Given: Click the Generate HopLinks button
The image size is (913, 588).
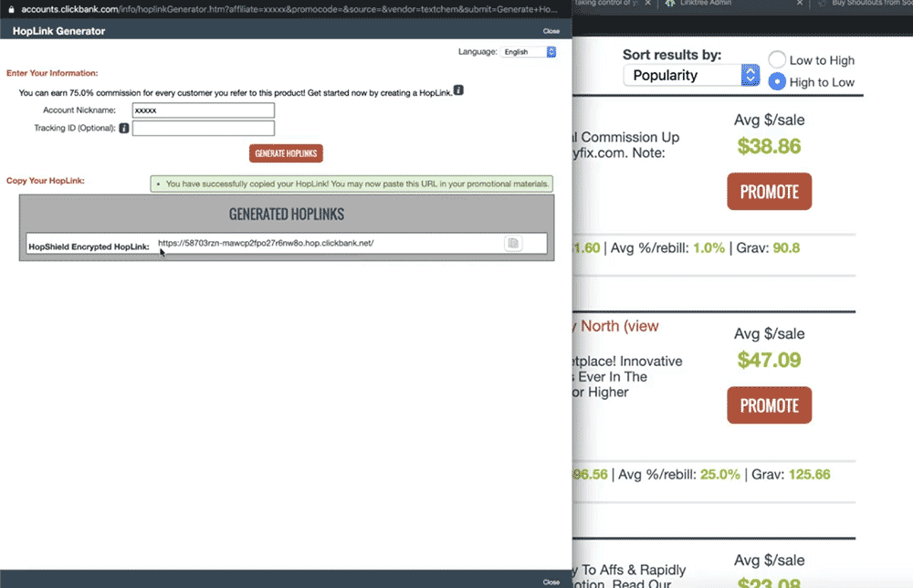Looking at the screenshot, I should click(x=286, y=153).
